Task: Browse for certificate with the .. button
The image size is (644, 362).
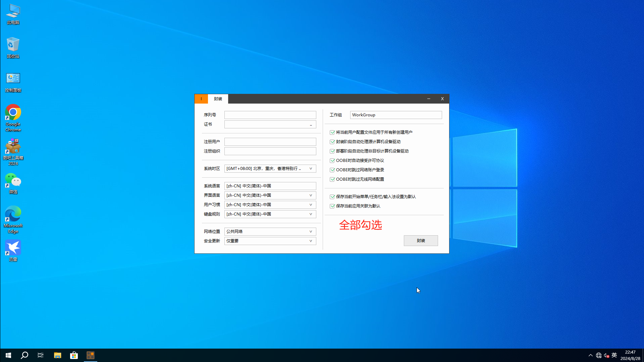Action: 311,125
